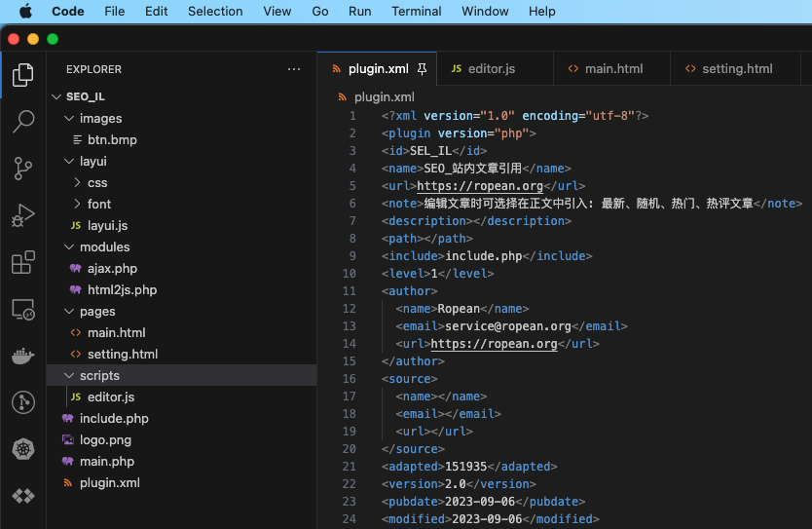
Task: Open the Search view icon
Action: point(23,122)
